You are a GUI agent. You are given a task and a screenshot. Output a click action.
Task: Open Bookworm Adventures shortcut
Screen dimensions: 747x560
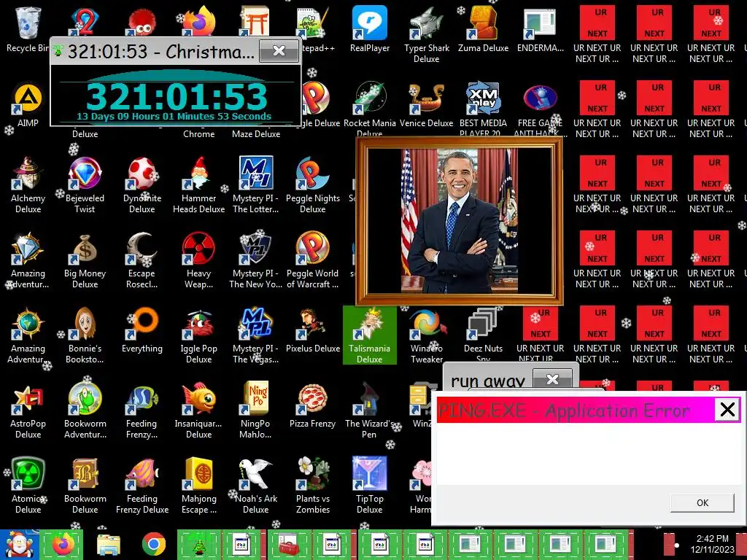tap(85, 410)
